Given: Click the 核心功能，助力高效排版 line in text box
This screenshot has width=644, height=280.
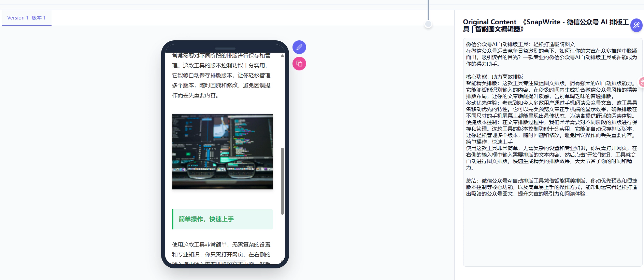Looking at the screenshot, I should pyautogui.click(x=495, y=77).
